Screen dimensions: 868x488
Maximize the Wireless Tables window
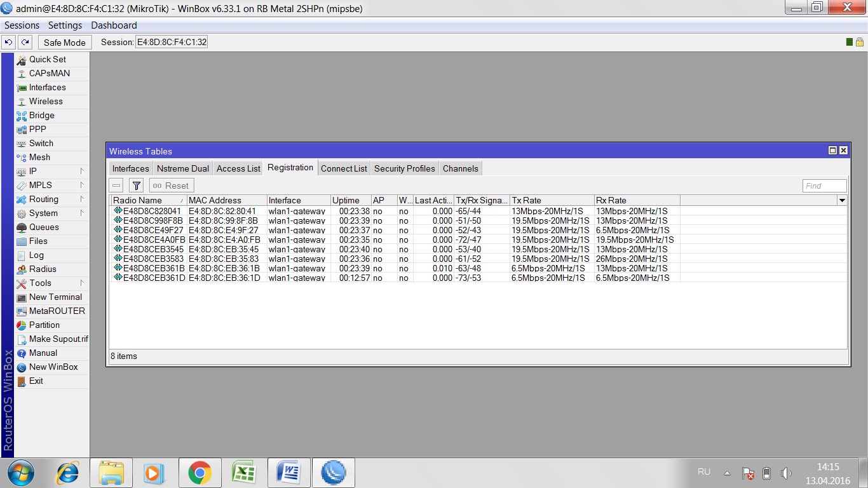pyautogui.click(x=832, y=151)
